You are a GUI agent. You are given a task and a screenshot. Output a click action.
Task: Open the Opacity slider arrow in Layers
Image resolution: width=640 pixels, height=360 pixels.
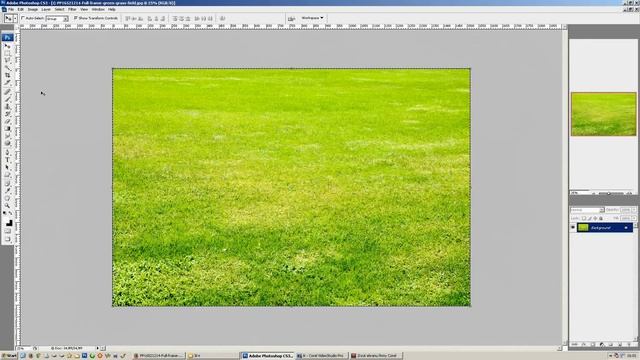tap(634, 210)
